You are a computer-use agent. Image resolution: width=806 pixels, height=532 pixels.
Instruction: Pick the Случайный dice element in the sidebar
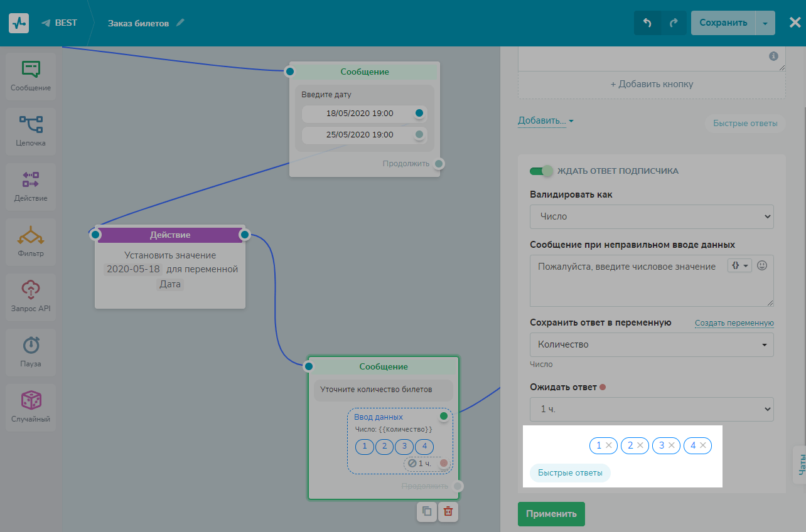click(31, 408)
